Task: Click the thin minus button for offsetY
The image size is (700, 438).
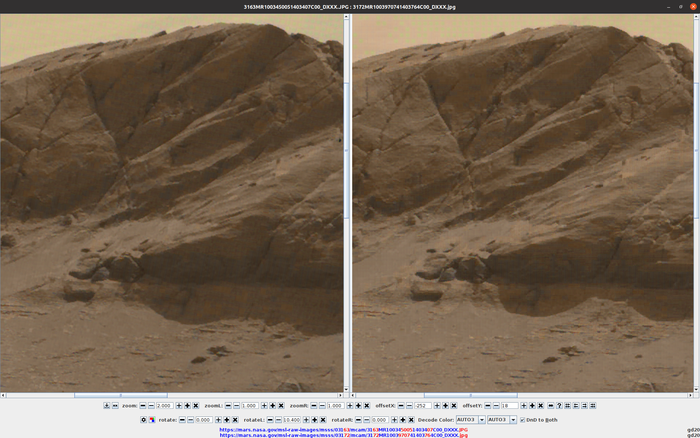Action: pos(496,405)
